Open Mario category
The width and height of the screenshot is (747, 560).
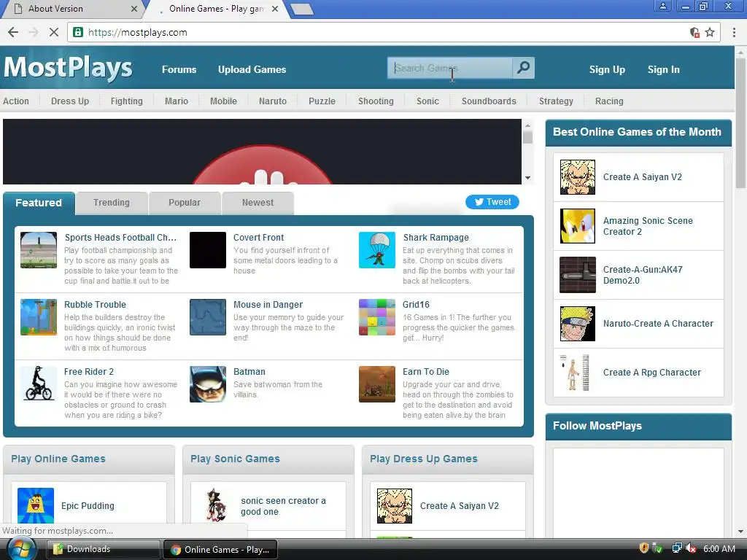pos(177,101)
